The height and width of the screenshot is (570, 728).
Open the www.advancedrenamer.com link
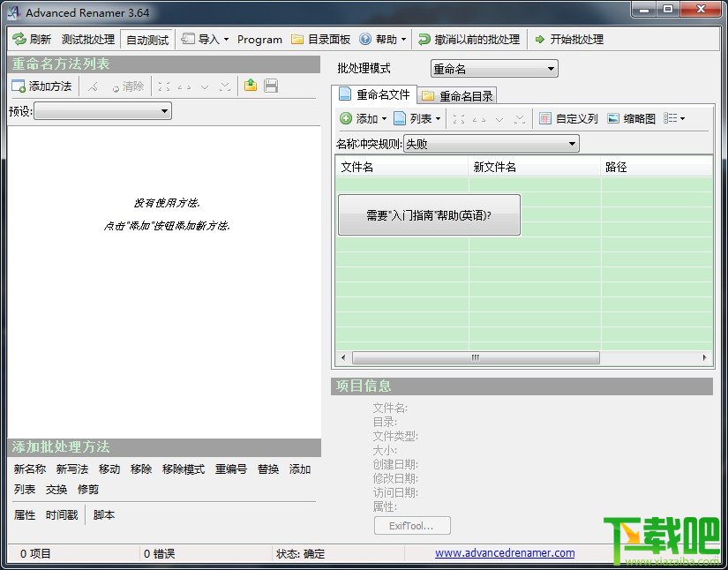(x=504, y=553)
